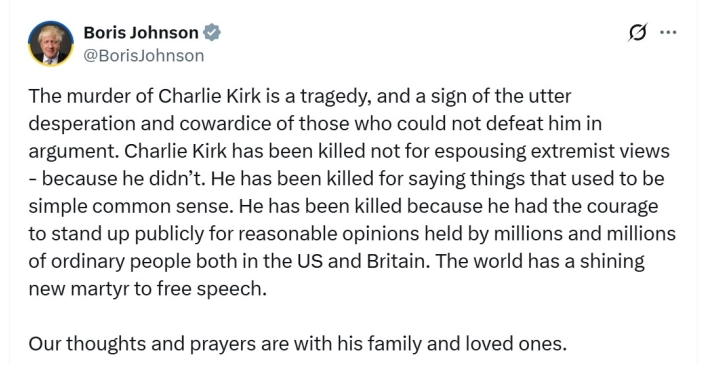Click the word "argument." starting the third line

point(74,152)
